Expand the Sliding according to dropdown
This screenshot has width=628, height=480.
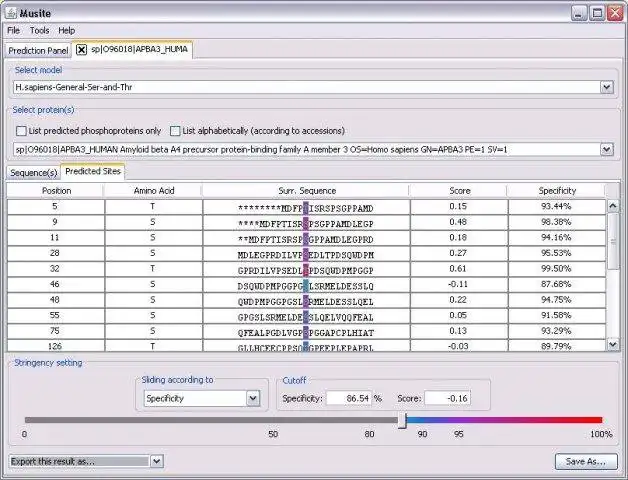(253, 398)
